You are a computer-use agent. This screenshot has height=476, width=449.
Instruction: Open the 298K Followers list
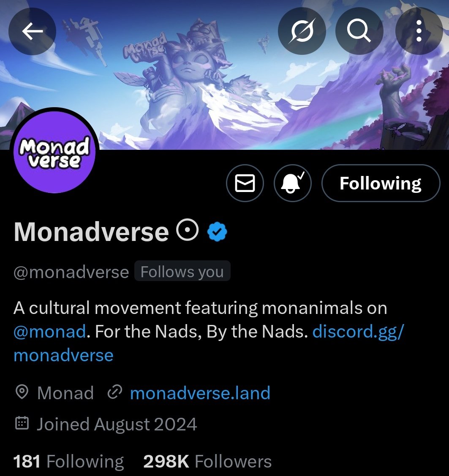207,461
